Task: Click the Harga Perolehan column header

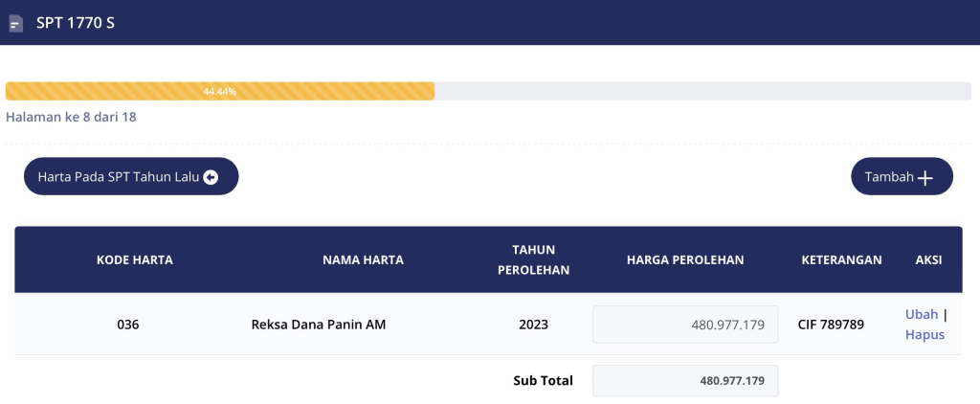Action: pyautogui.click(x=685, y=259)
